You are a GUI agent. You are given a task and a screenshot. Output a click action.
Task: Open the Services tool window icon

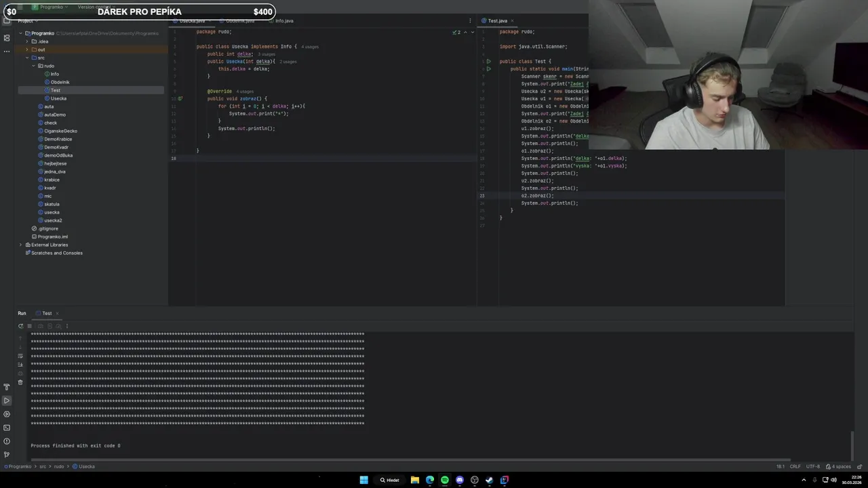7,414
